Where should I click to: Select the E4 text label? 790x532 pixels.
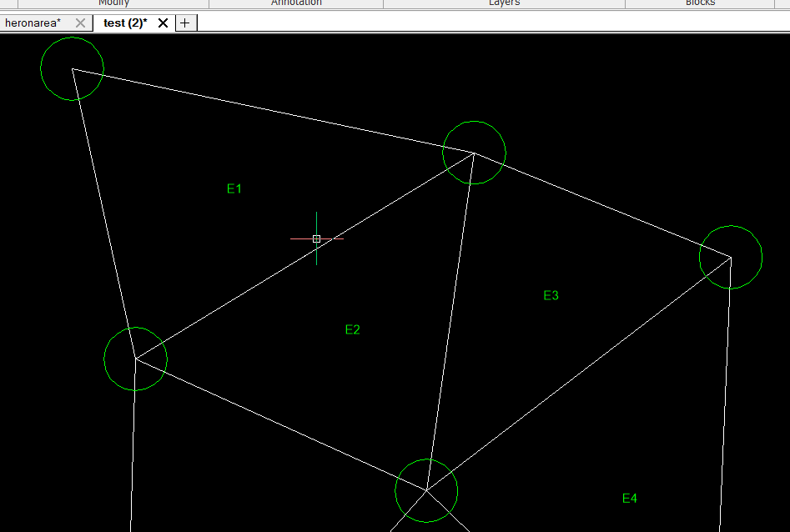click(630, 499)
